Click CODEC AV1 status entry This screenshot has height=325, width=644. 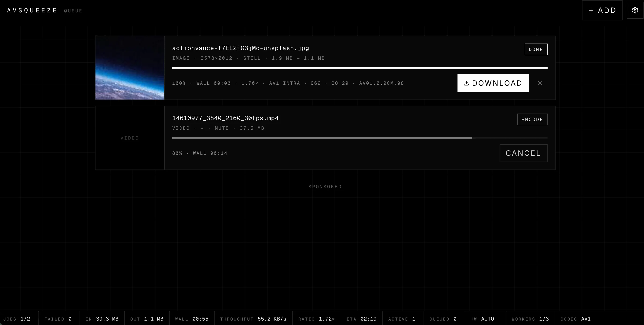pos(575,319)
